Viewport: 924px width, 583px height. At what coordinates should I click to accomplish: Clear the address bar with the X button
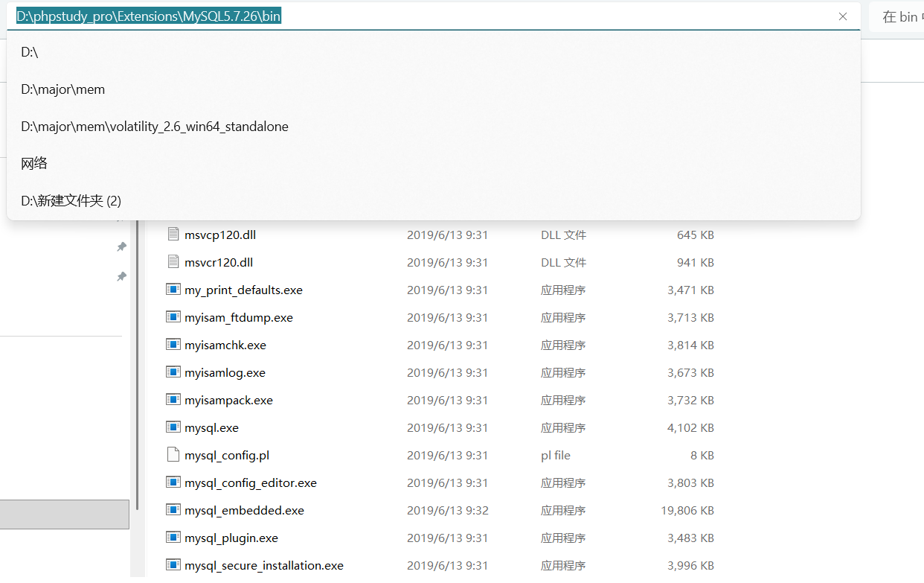pos(843,16)
